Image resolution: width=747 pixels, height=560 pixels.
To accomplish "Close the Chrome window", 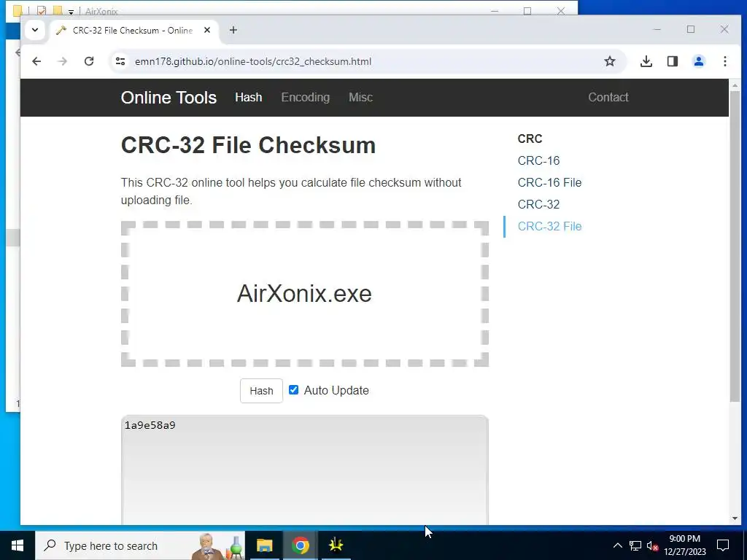I will pyautogui.click(x=724, y=29).
